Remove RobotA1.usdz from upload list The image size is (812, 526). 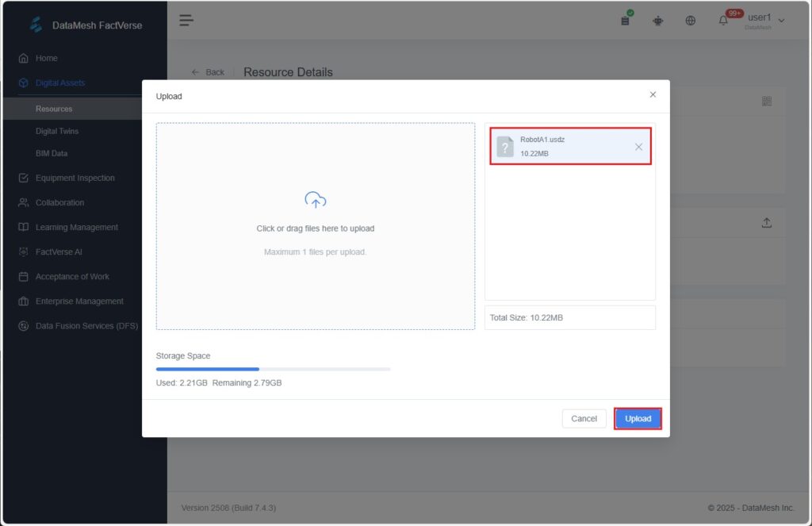click(638, 147)
